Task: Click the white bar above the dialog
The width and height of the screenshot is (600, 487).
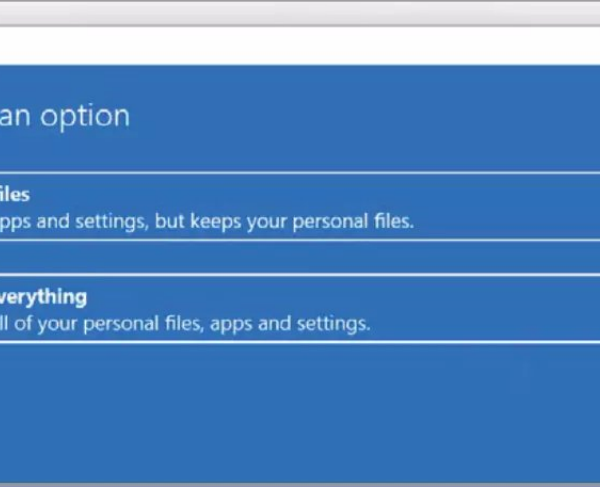Action: pyautogui.click(x=300, y=46)
